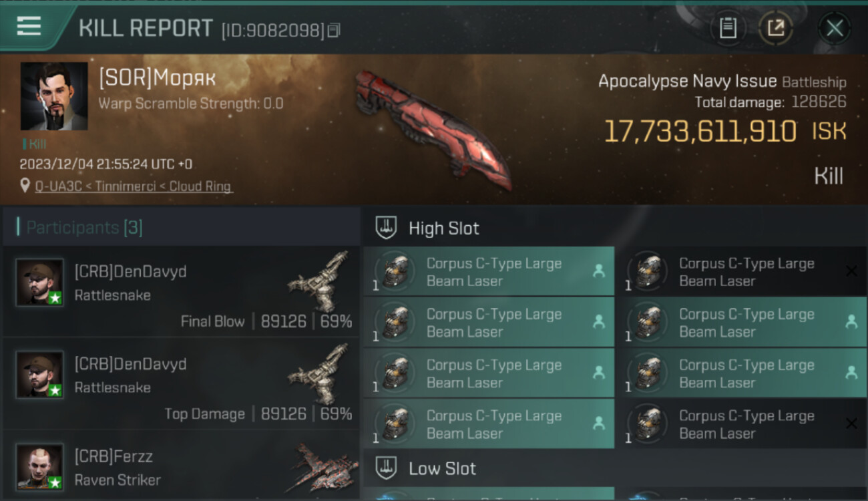The width and height of the screenshot is (868, 501).
Task: Click the location pin icon
Action: point(25,186)
